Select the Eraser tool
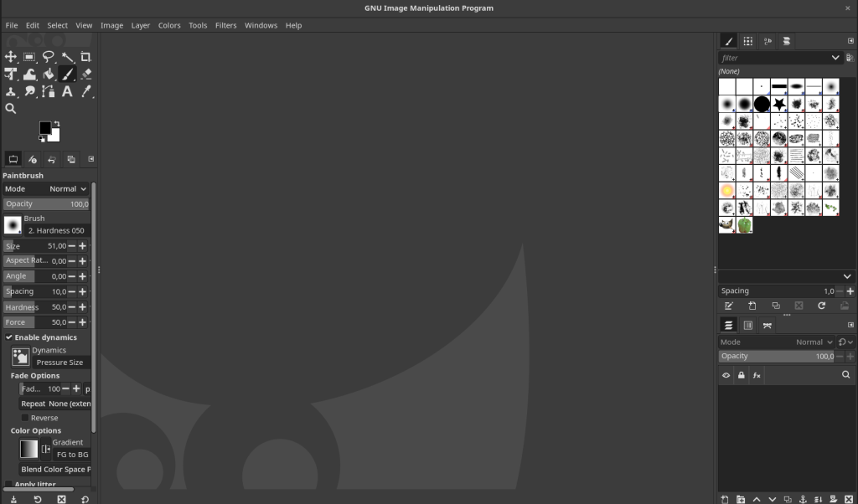Screen dimensions: 858x504 tap(86, 75)
